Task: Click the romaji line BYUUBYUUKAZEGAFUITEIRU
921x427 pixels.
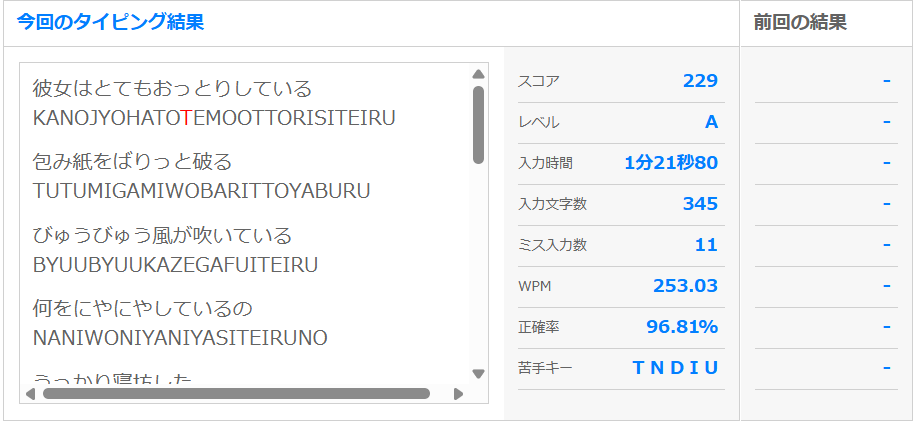Action: (175, 265)
